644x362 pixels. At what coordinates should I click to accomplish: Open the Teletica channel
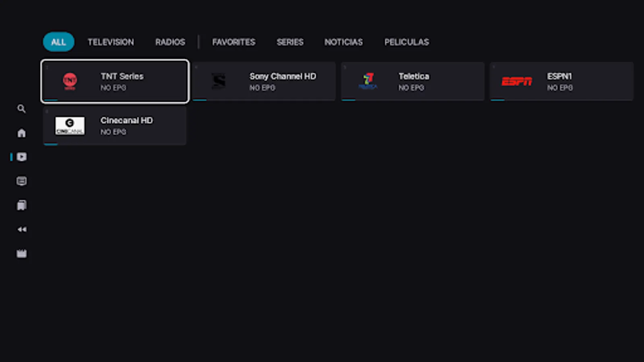(x=413, y=81)
